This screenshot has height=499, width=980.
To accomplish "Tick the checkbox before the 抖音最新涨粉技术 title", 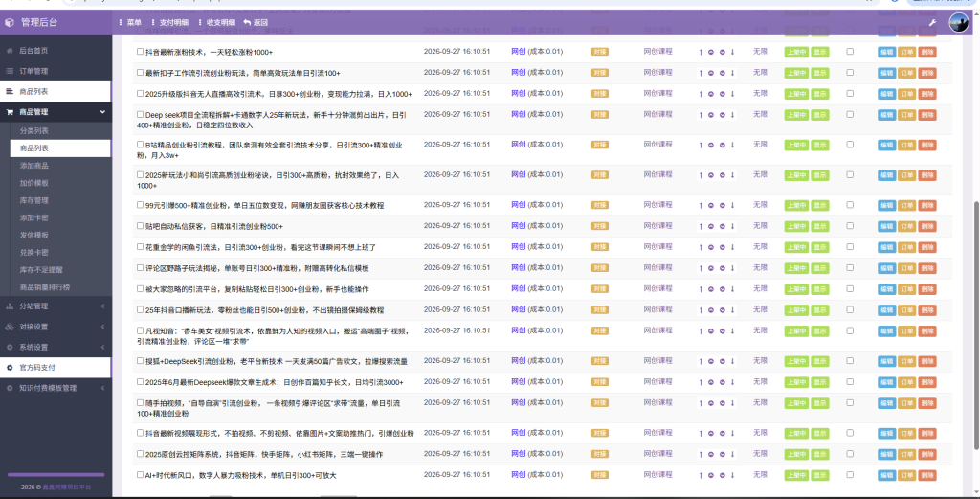I will (141, 52).
